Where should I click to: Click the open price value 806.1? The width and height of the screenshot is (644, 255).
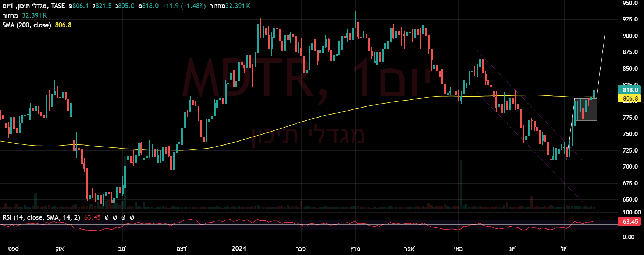click(x=80, y=6)
